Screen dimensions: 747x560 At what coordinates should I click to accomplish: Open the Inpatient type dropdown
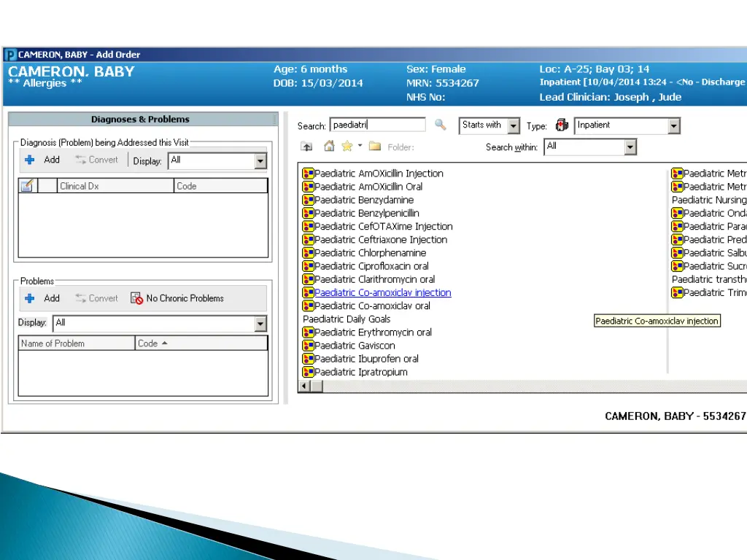click(673, 126)
